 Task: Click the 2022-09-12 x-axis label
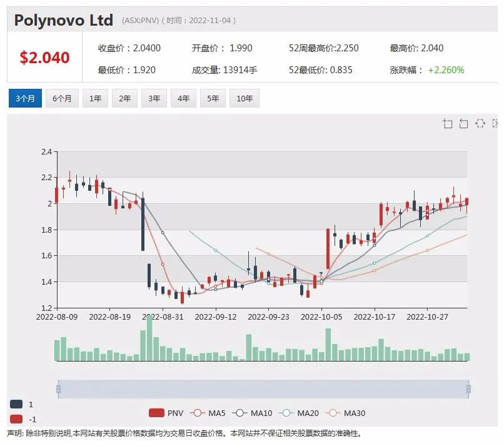(216, 317)
